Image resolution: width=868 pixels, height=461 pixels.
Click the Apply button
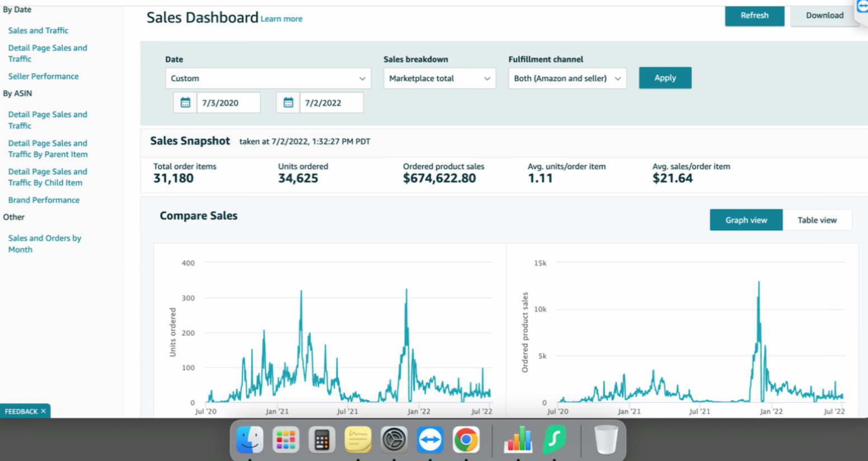(665, 78)
